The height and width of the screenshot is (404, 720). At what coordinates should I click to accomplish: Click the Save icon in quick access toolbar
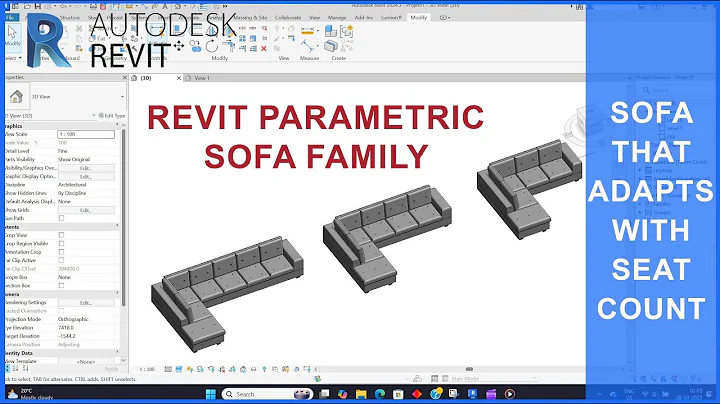point(38,6)
